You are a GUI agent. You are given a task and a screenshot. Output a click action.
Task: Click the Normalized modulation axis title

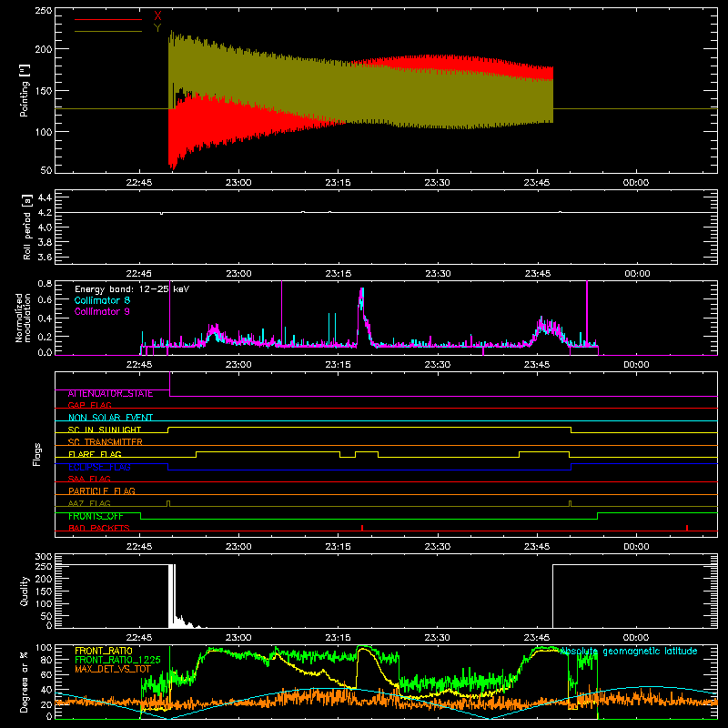(24, 318)
